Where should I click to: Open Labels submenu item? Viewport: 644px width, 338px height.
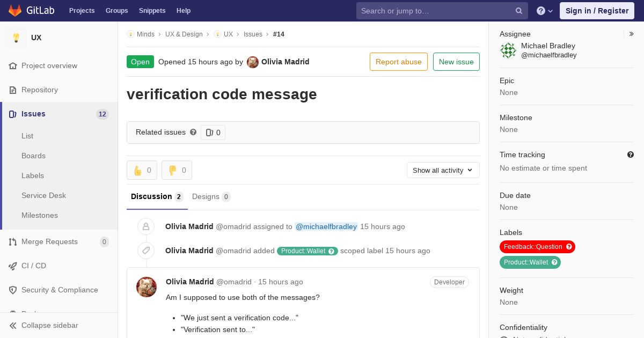[33, 175]
